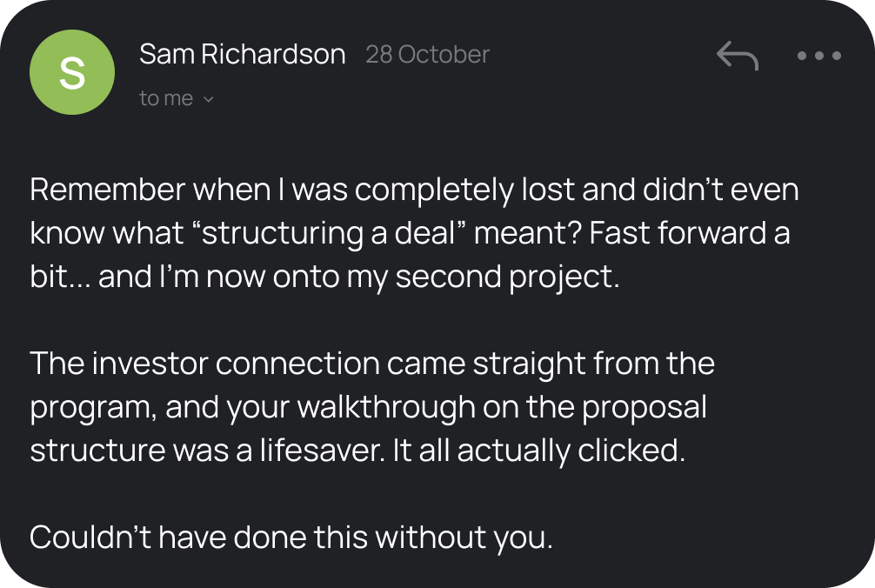
Task: Click the green "S" sender avatar
Action: [71, 73]
